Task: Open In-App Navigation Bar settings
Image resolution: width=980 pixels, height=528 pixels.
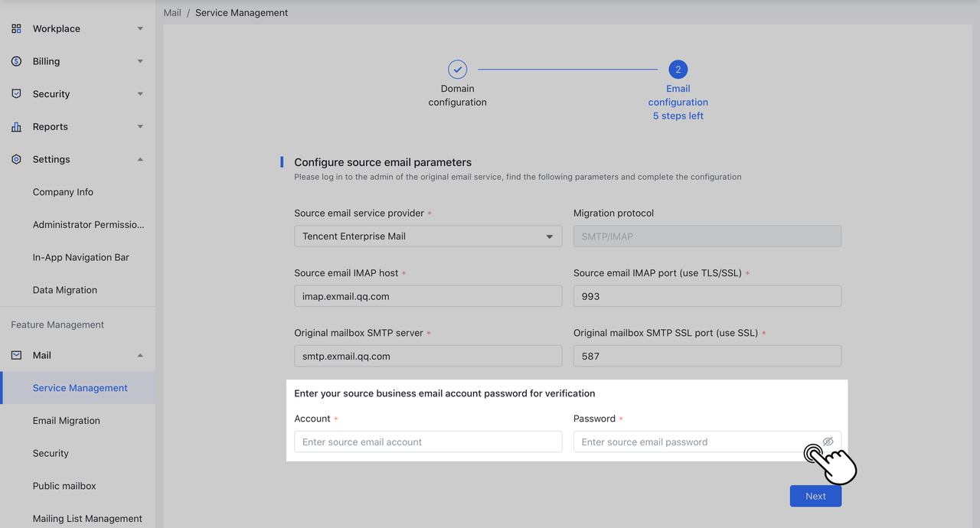Action: 80,257
